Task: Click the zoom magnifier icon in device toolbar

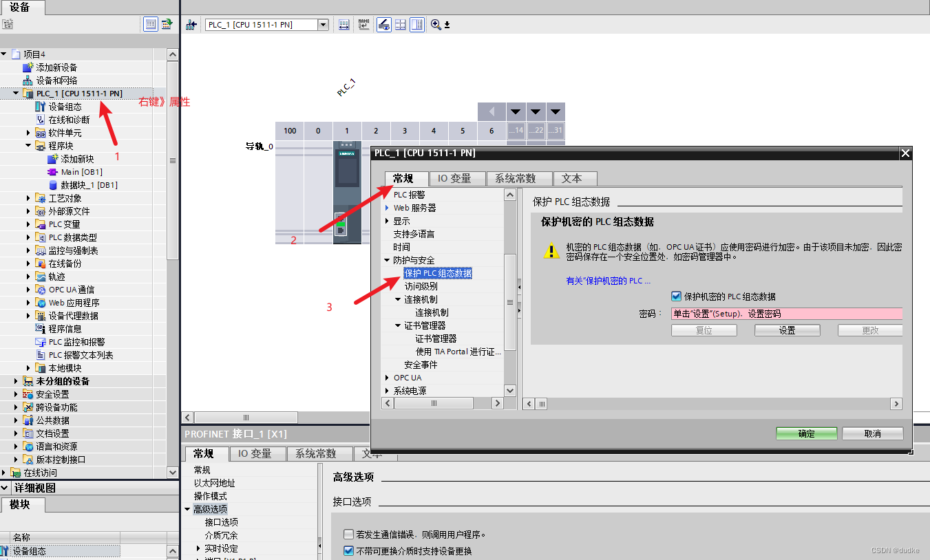Action: (x=436, y=25)
